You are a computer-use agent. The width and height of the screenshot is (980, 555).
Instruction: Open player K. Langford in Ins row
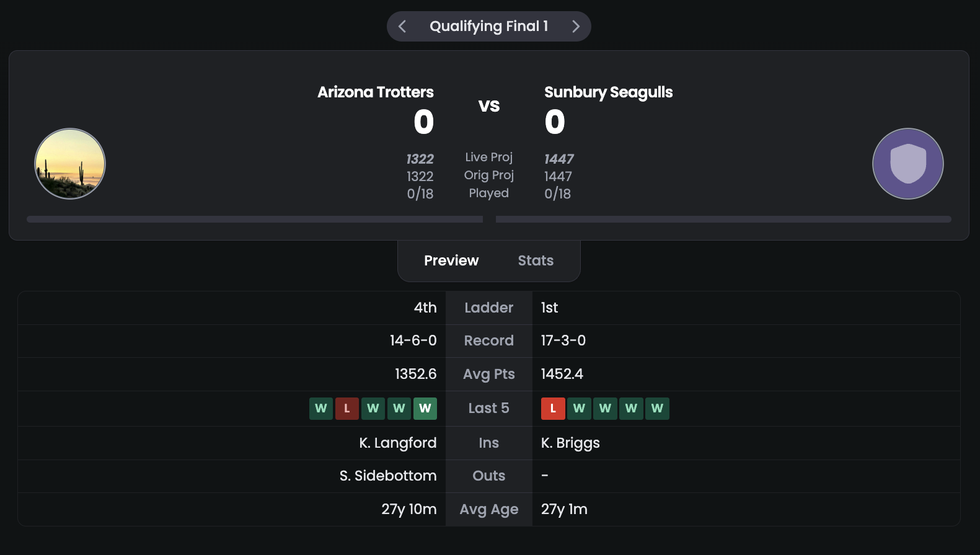pyautogui.click(x=398, y=443)
